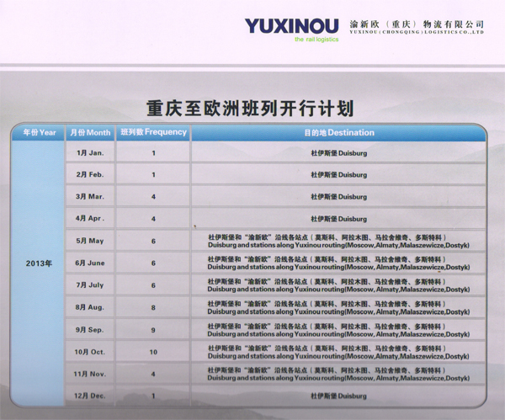
Task: Click the May row destination text
Action: point(338,242)
